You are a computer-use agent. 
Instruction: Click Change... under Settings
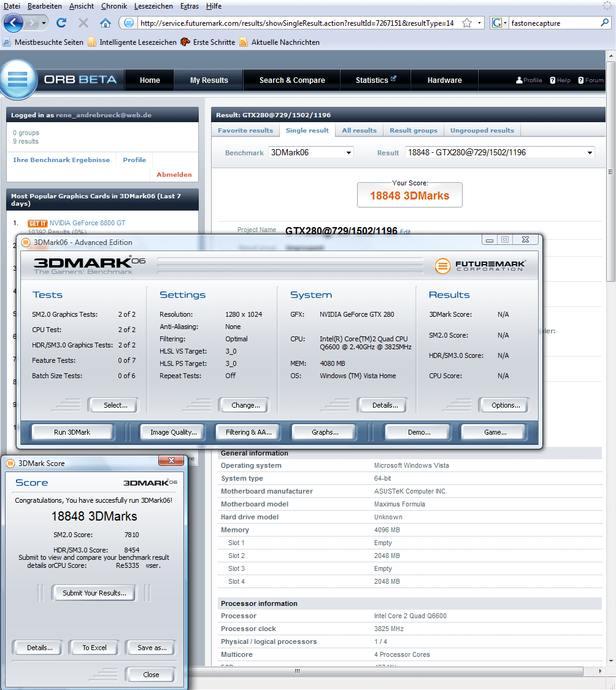coord(245,405)
